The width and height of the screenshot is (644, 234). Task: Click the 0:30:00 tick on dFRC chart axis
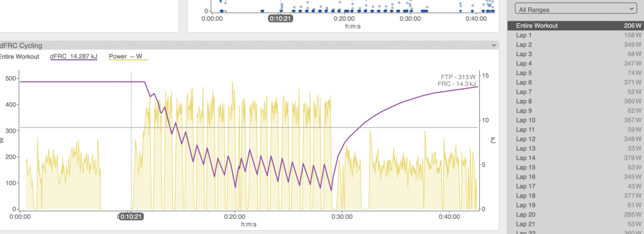[341, 216]
